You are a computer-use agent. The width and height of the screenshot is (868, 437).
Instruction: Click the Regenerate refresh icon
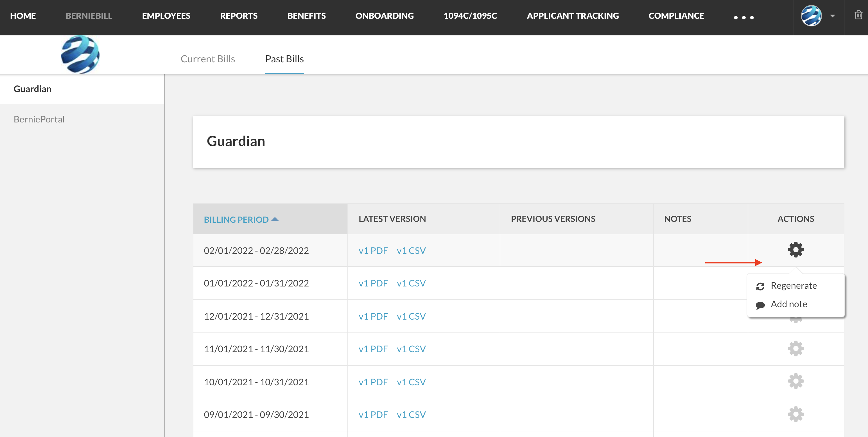(760, 286)
